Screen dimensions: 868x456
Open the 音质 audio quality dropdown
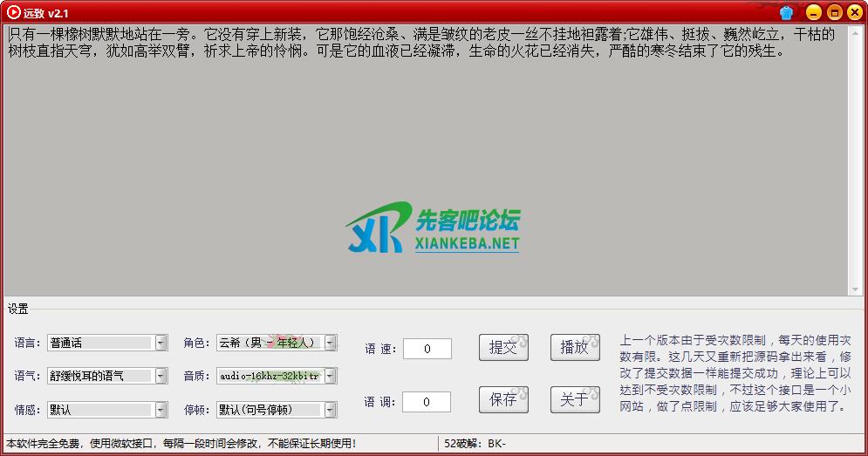330,376
